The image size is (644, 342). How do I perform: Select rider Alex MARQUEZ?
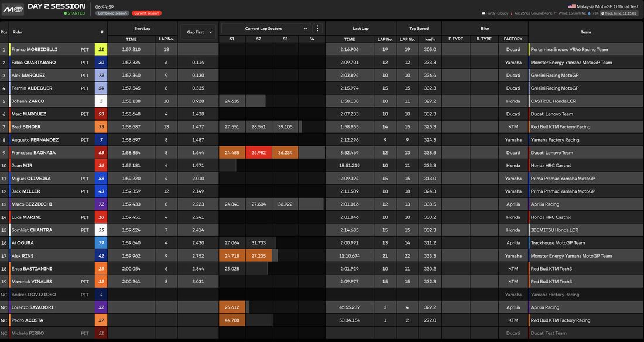tap(28, 75)
